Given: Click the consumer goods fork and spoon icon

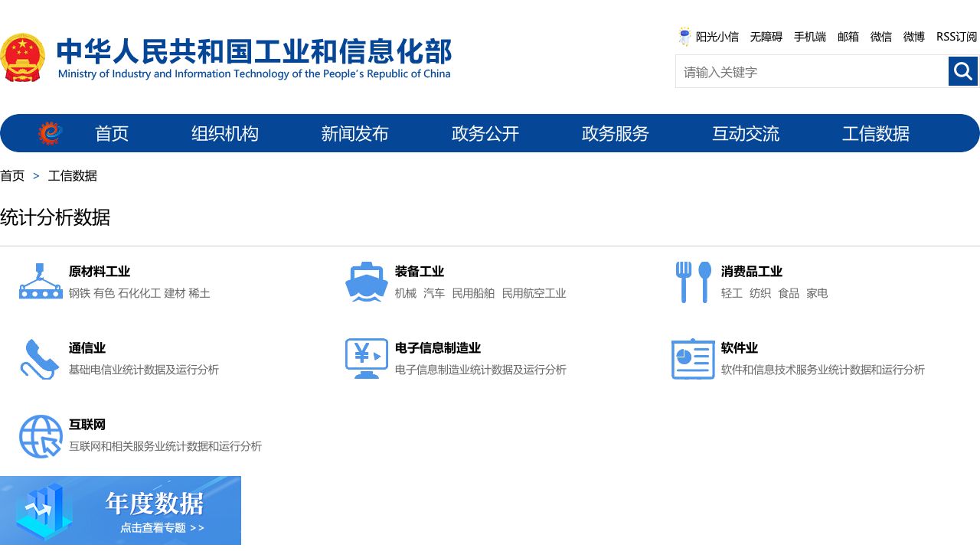Looking at the screenshot, I should point(693,282).
